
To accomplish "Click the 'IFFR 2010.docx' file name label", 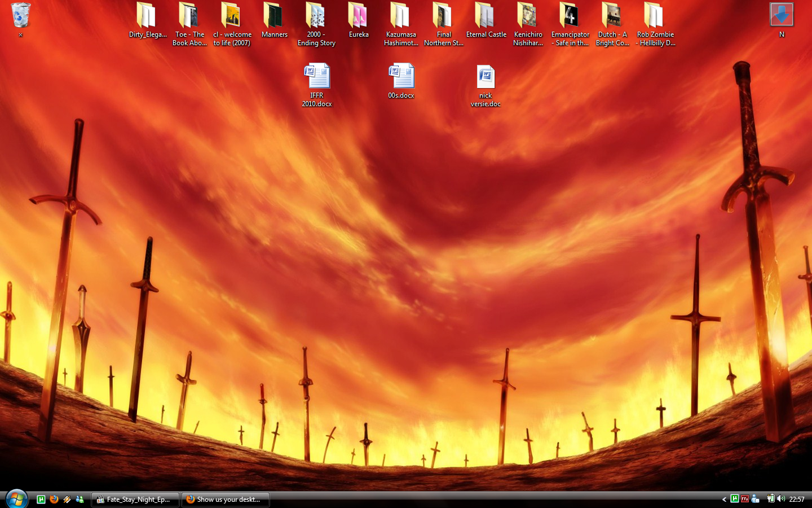I will pyautogui.click(x=316, y=100).
